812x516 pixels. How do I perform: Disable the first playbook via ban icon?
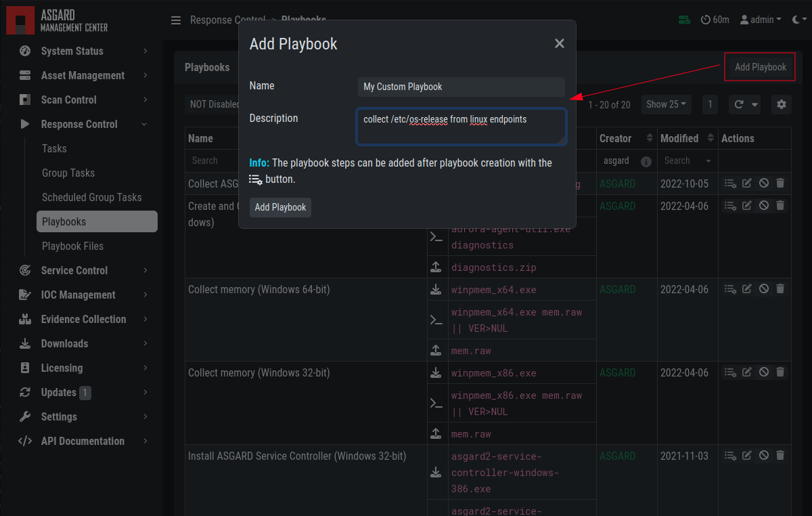pos(764,184)
